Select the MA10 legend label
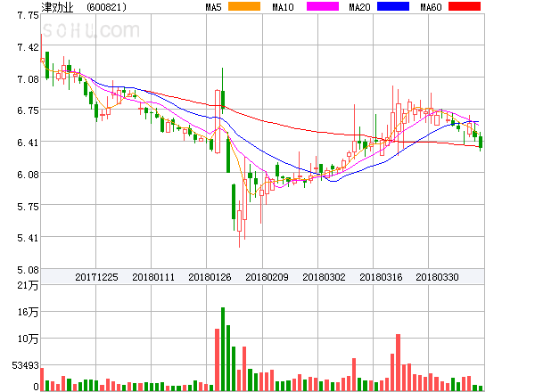Image resolution: width=535 pixels, height=392 pixels. (283, 7)
